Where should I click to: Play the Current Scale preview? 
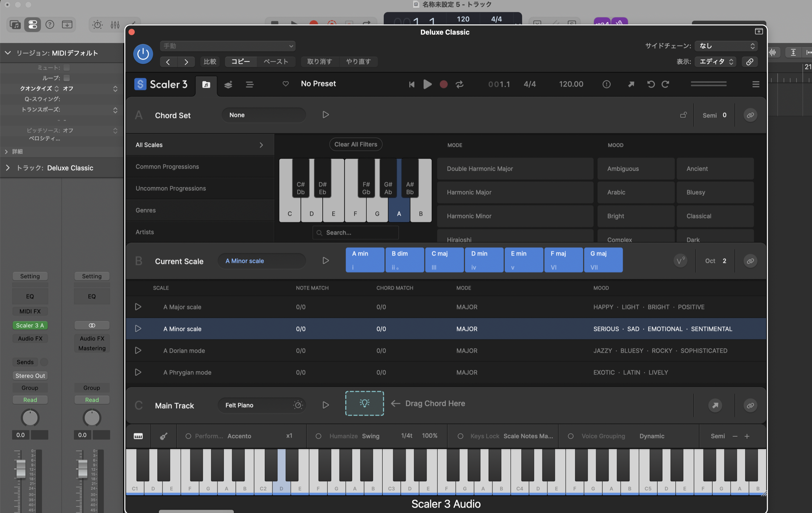click(x=325, y=261)
